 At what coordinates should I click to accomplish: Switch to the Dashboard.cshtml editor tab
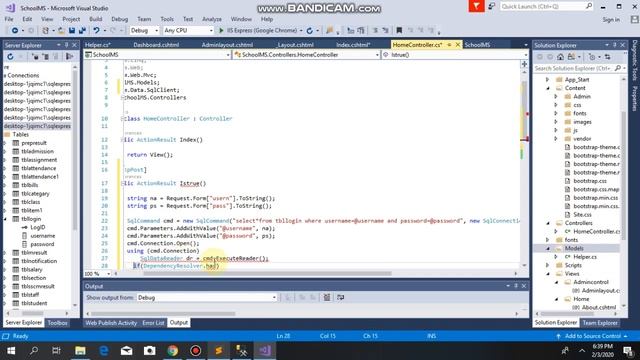(156, 45)
